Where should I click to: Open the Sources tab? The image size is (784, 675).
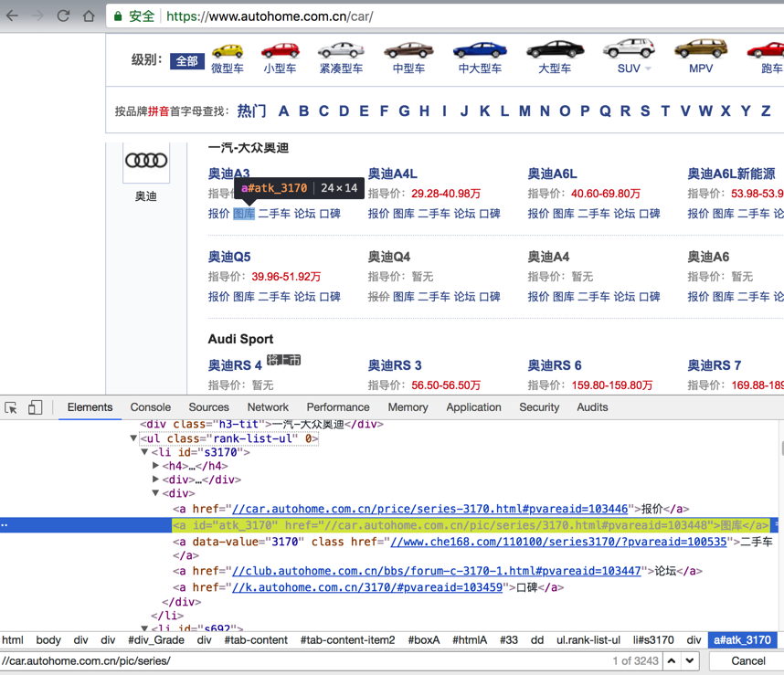pos(209,407)
